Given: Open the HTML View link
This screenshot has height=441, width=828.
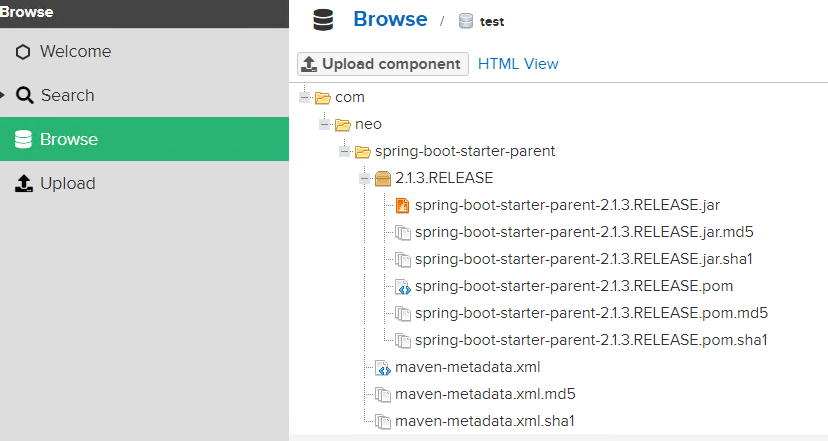Looking at the screenshot, I should pos(518,64).
